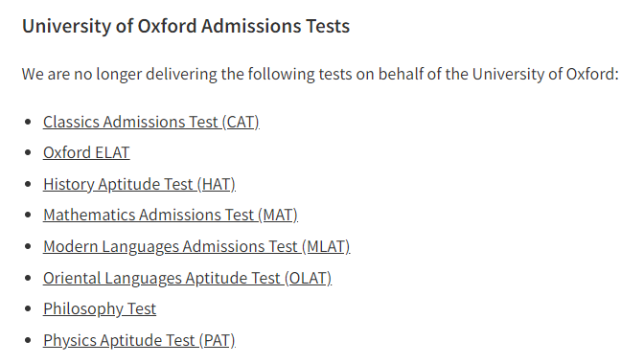The width and height of the screenshot is (644, 364).
Task: Click the 'no longer delivering' intro paragraph
Action: (320, 75)
